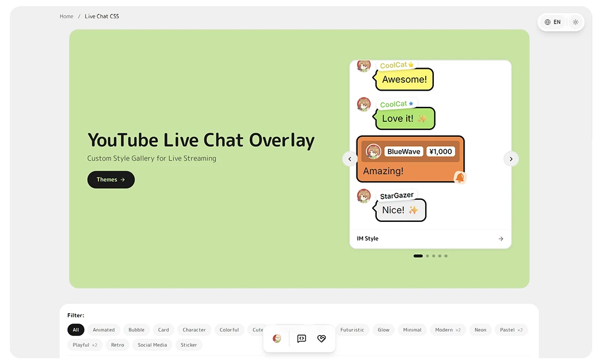Filter by Sticker tag

tap(189, 345)
